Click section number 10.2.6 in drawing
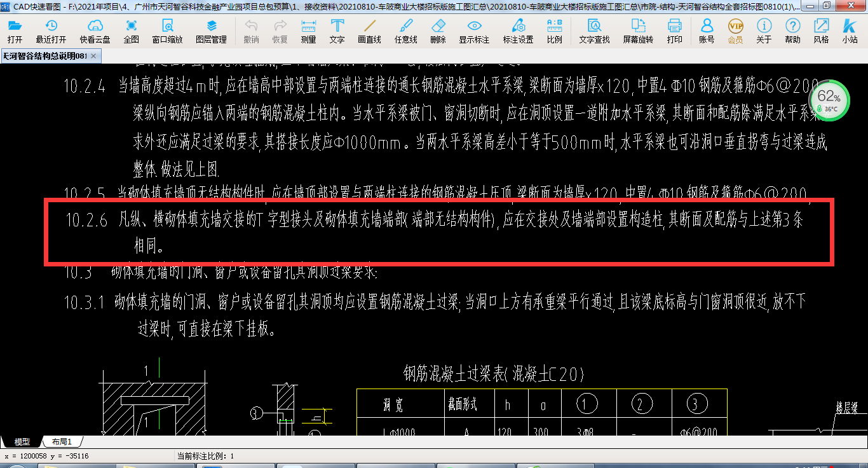The image size is (868, 468). 86,221
